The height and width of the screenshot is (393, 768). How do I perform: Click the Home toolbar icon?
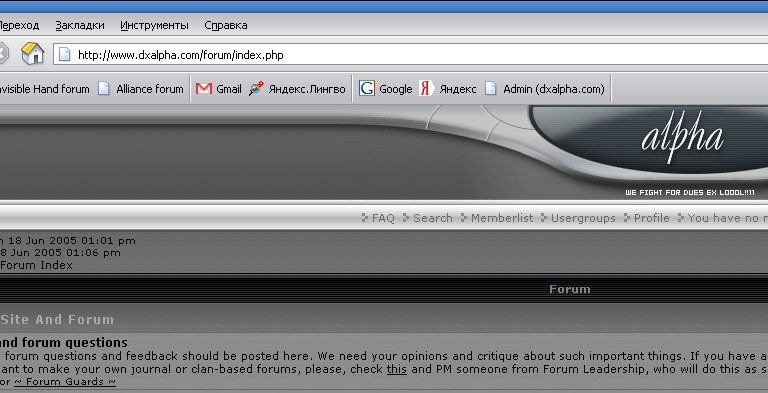click(32, 53)
